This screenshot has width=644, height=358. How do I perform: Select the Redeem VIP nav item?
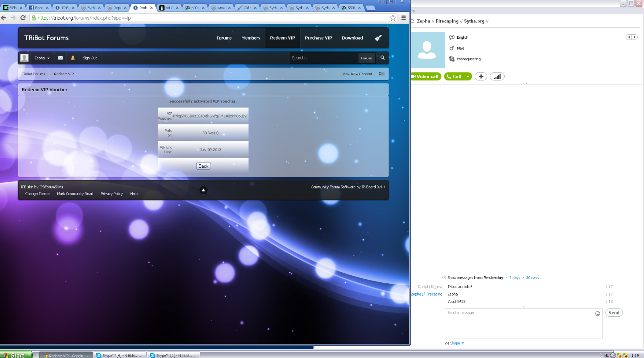[282, 38]
